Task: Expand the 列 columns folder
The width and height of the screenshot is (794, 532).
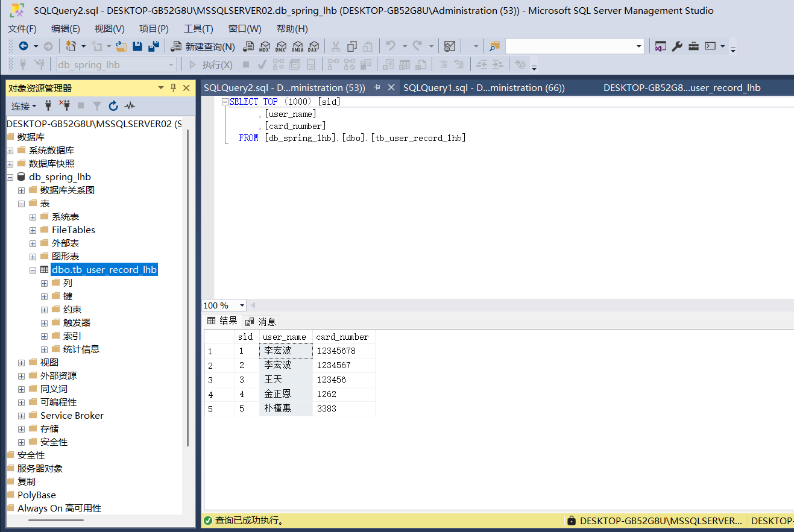Action: (x=45, y=283)
